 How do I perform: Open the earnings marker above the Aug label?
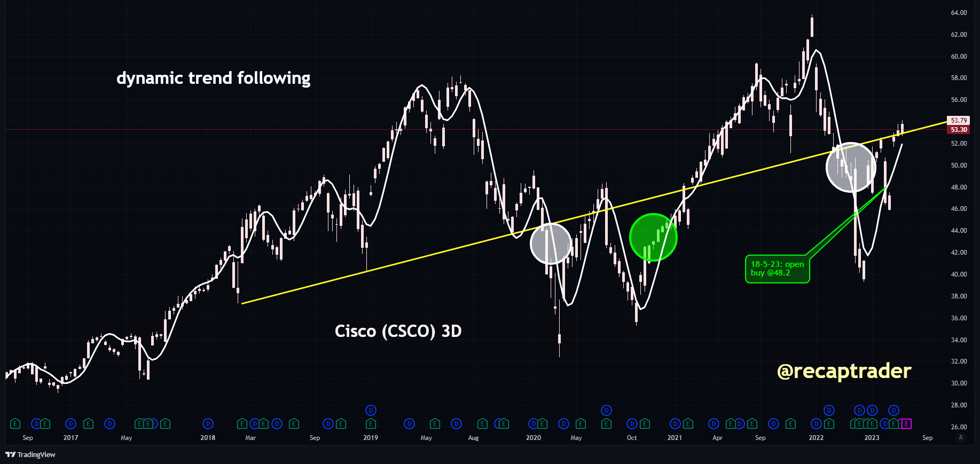(x=482, y=424)
